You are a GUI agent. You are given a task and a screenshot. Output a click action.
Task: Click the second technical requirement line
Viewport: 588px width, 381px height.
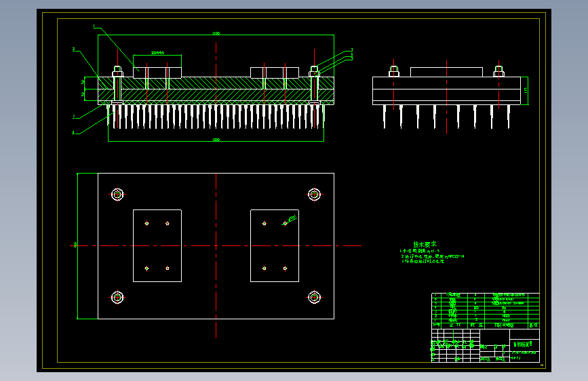tap(433, 256)
